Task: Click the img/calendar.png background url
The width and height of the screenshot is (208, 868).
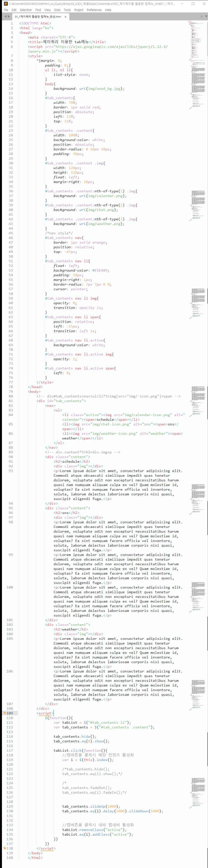Action: [103, 196]
